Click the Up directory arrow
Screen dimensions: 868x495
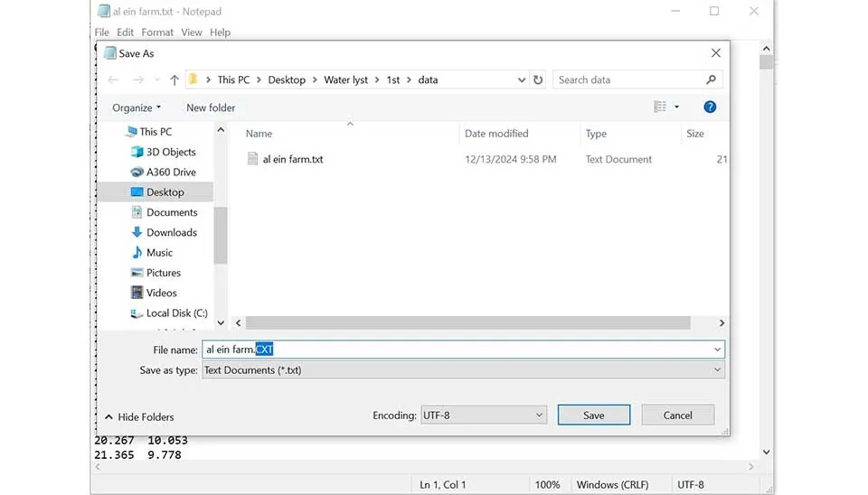pyautogui.click(x=175, y=80)
